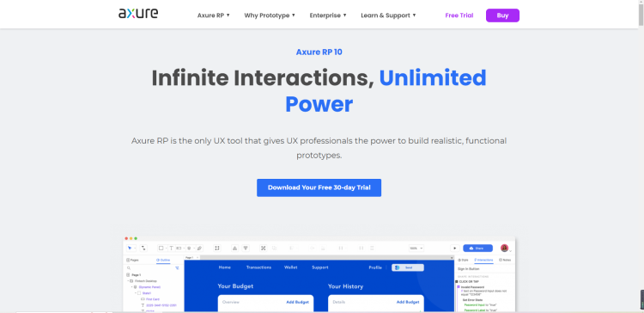Click the group widgets icon

coord(264,248)
